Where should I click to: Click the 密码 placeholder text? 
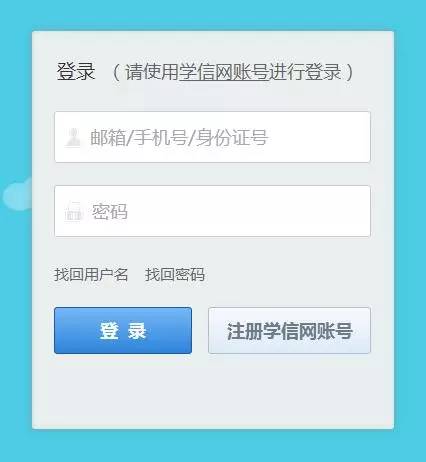[110, 212]
